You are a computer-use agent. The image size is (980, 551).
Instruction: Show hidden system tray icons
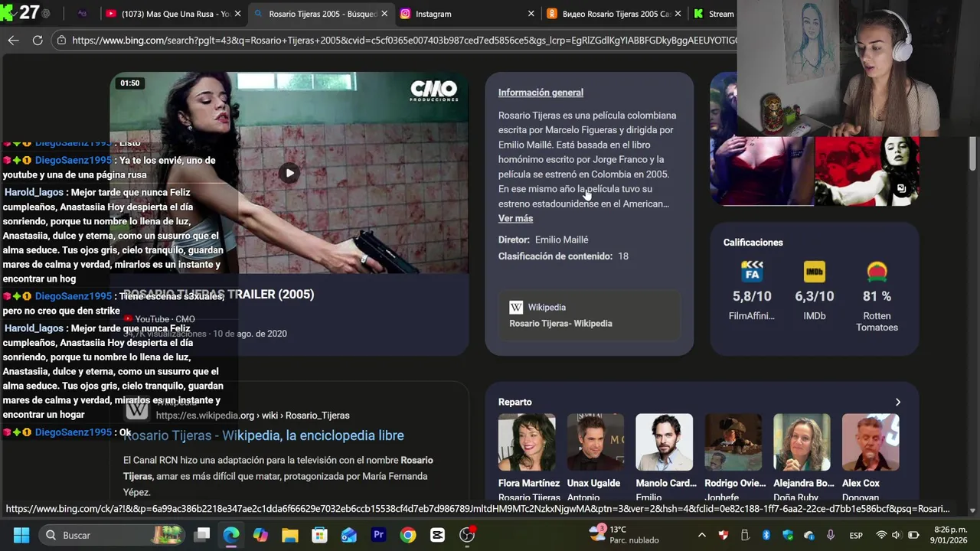click(x=704, y=535)
